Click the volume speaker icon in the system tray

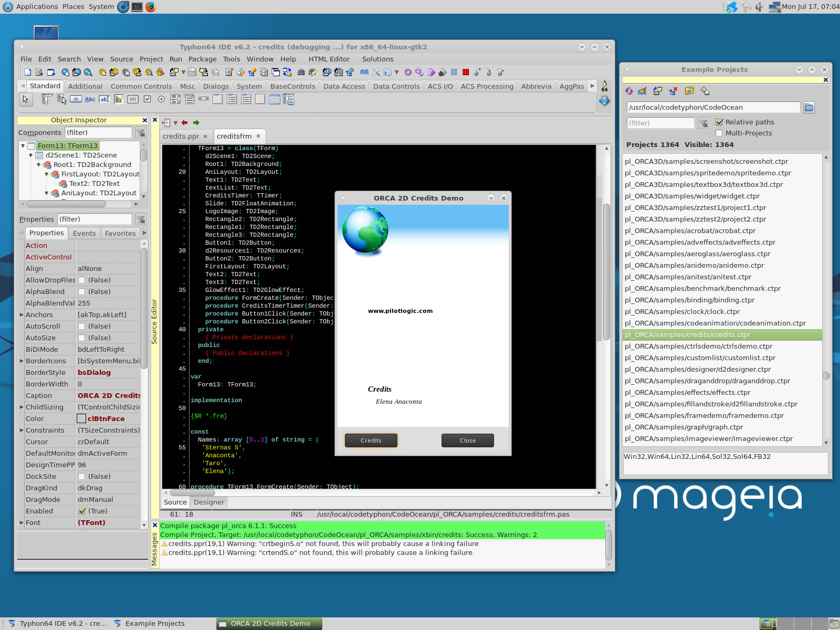pyautogui.click(x=759, y=7)
